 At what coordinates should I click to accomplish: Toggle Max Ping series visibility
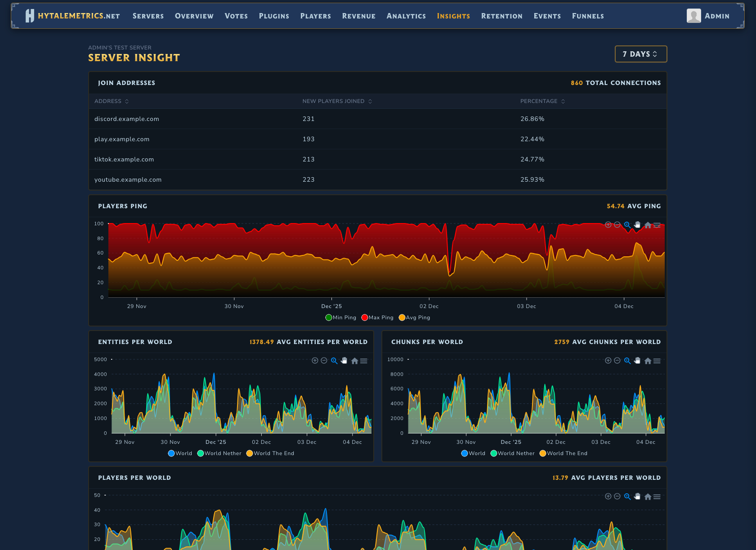pyautogui.click(x=378, y=317)
